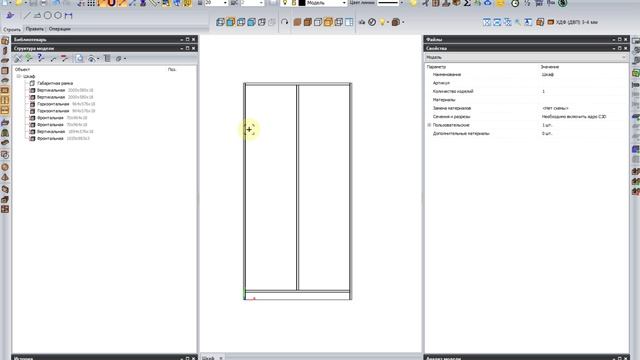This screenshot has width=640, height=360.
Task: Select the split-window view icon
Action: click(x=349, y=22)
